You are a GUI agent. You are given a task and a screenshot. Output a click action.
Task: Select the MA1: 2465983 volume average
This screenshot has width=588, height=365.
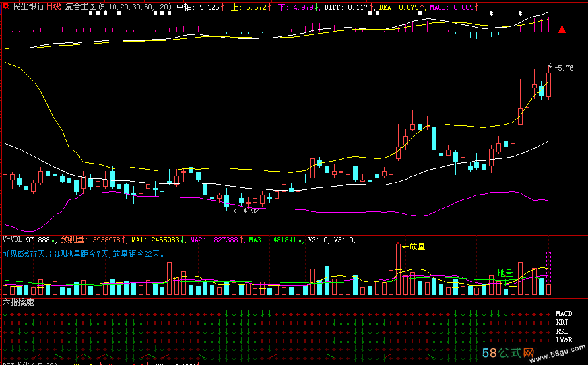[x=158, y=240]
